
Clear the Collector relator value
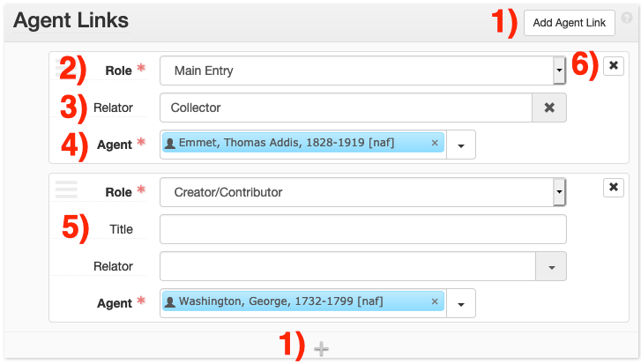tap(548, 108)
